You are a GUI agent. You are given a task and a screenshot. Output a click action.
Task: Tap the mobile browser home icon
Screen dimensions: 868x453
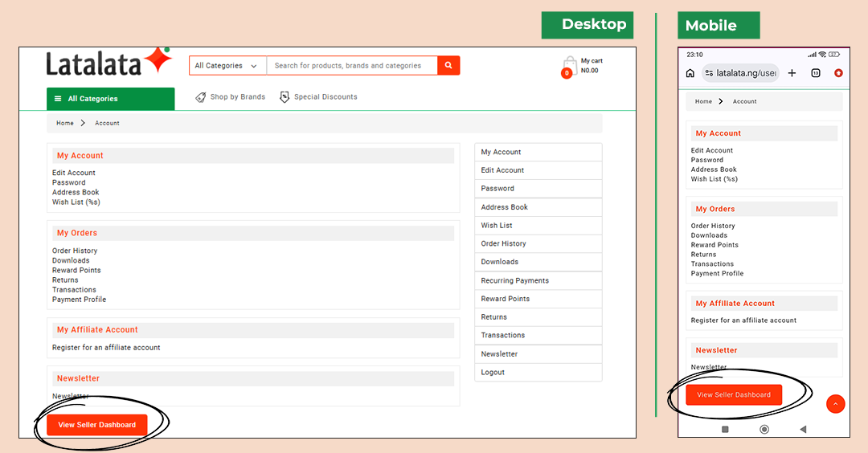click(x=690, y=73)
